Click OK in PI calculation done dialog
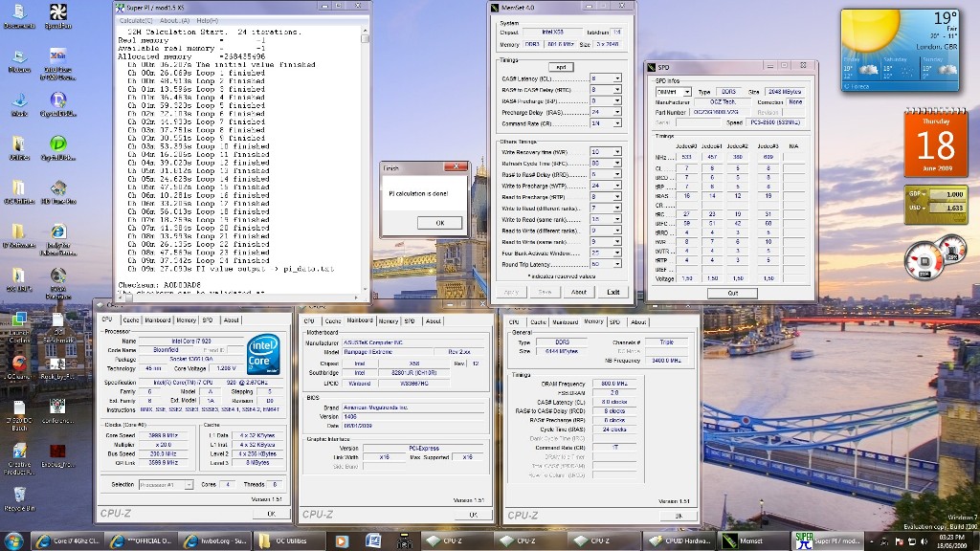Viewport: 980px width, 551px height. [440, 223]
